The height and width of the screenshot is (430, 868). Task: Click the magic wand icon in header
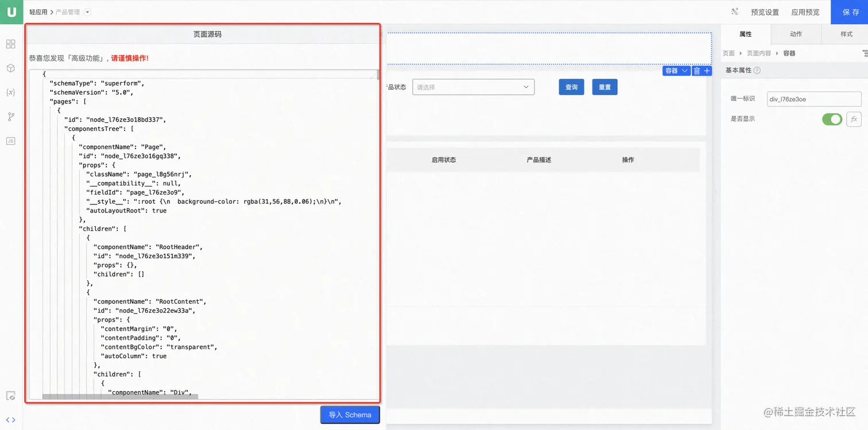[735, 12]
